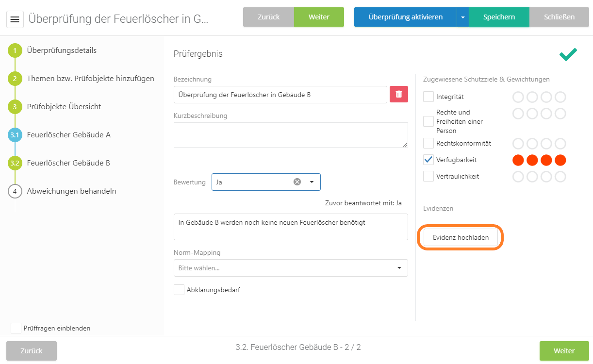This screenshot has width=593, height=364.
Task: Select step 3.1 circle icon
Action: [15, 135]
